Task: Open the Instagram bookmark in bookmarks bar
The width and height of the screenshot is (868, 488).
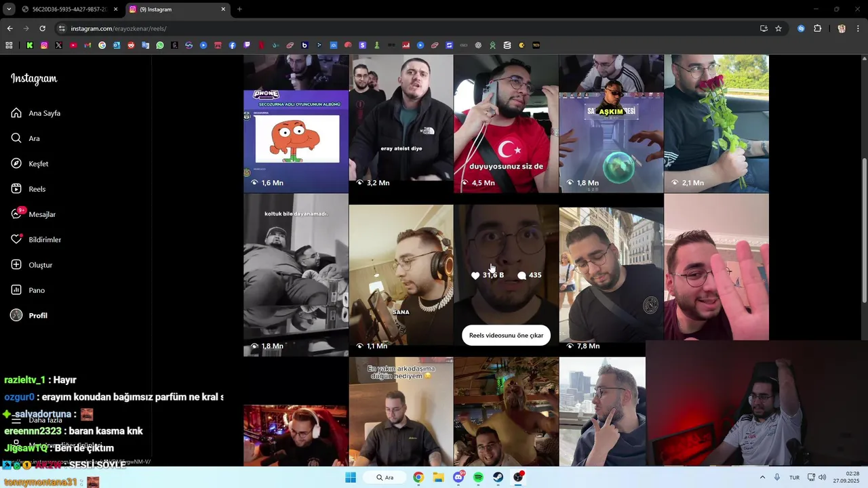Action: click(x=44, y=45)
